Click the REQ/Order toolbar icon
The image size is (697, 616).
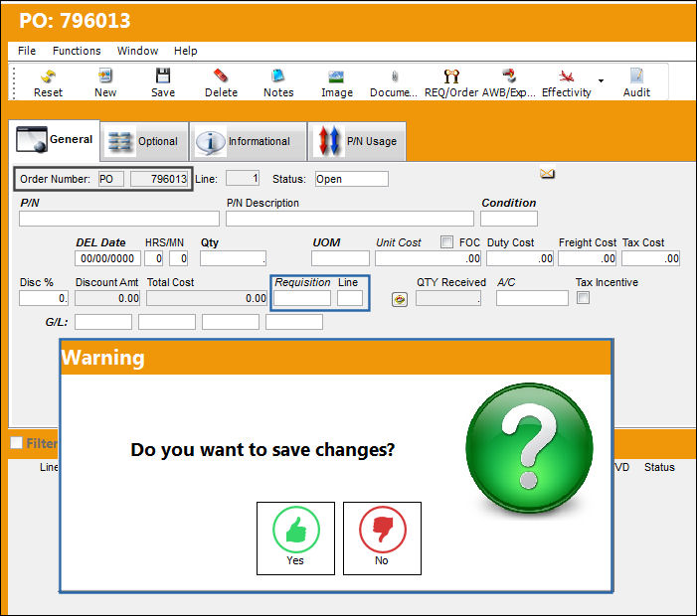click(x=451, y=82)
